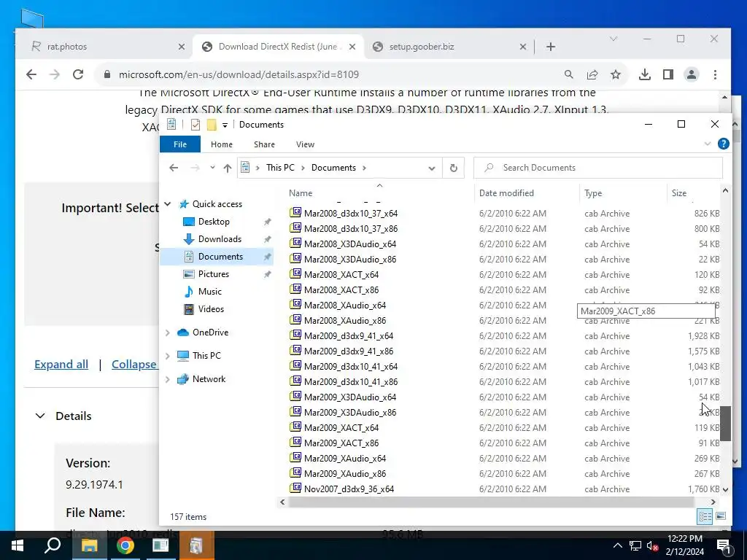Click the muted volume tray icon
The image size is (747, 560).
click(x=652, y=545)
